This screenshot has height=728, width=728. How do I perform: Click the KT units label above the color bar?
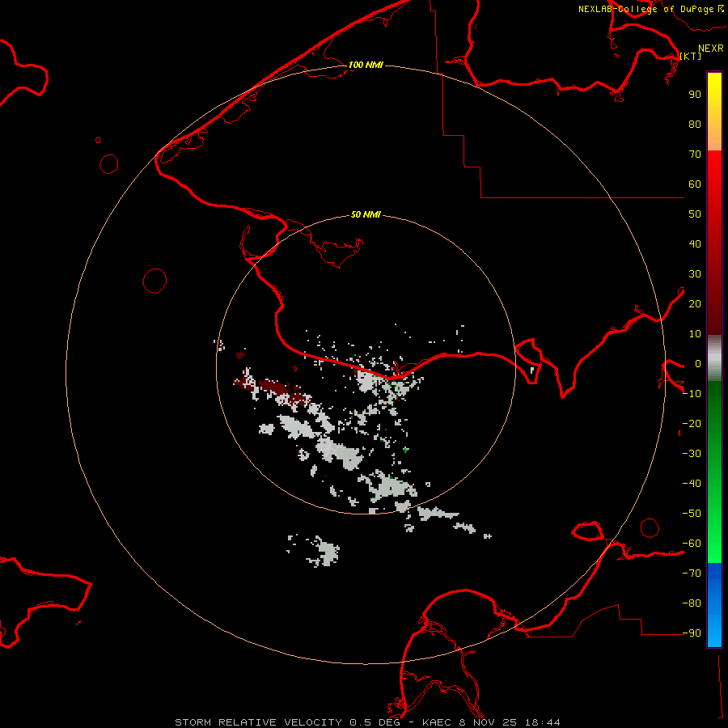691,56
